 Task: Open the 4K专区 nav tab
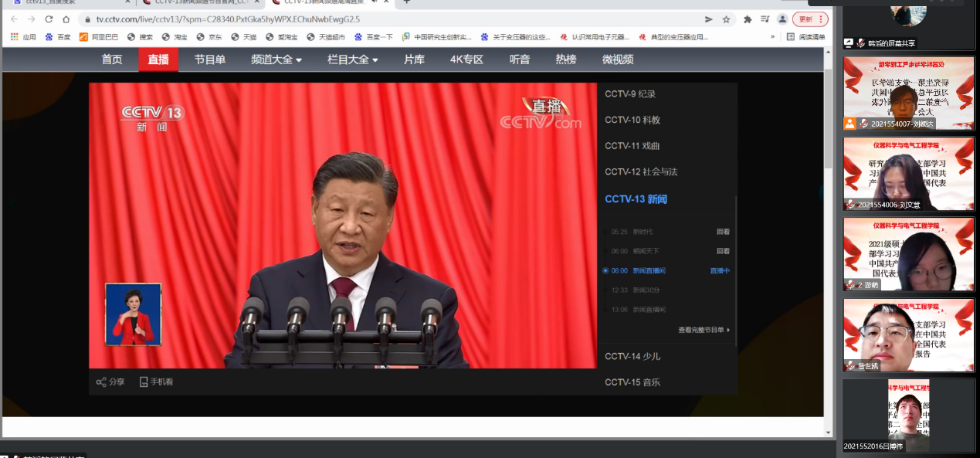(466, 59)
